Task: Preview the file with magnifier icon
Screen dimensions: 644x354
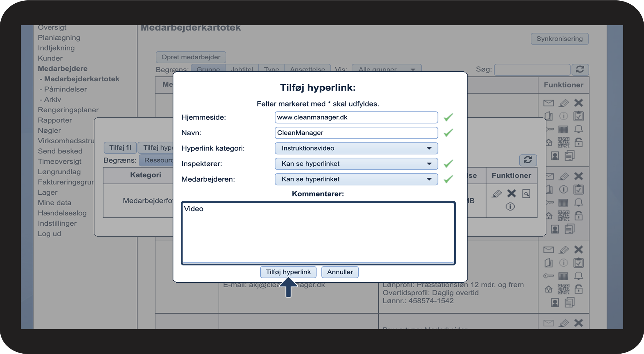Action: coord(526,194)
